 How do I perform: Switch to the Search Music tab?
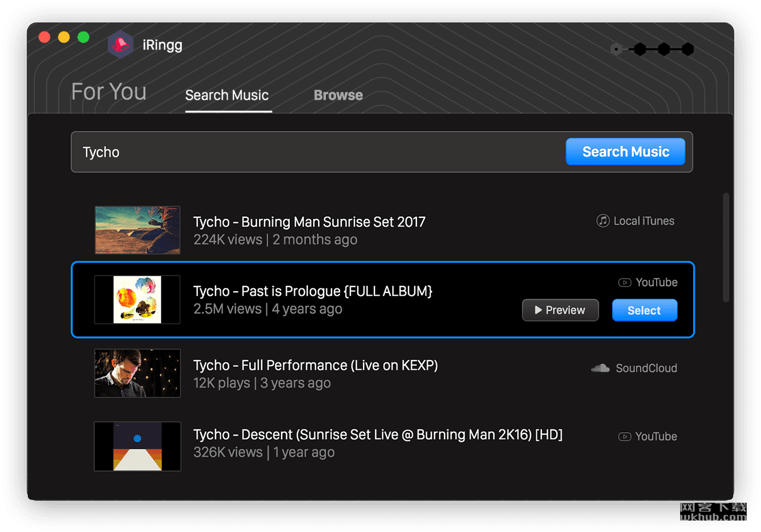[x=227, y=95]
